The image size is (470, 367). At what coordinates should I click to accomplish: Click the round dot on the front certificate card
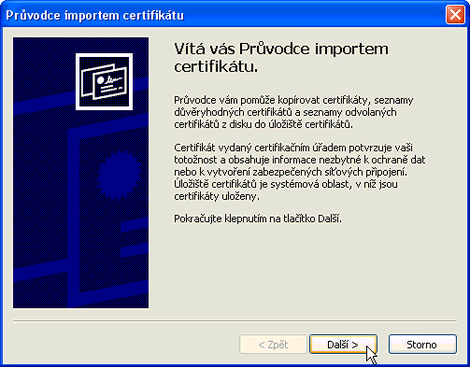100,80
